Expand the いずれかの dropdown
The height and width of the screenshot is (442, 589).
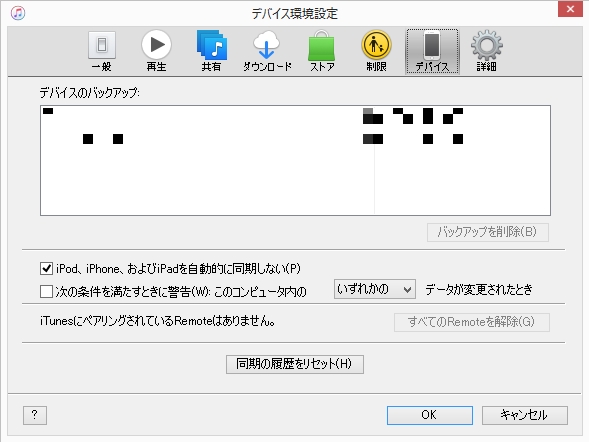tap(375, 289)
